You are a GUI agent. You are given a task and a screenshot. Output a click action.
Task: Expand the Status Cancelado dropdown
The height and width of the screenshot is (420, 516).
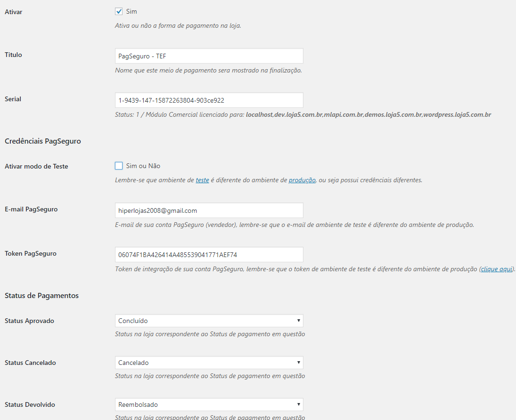pos(209,363)
